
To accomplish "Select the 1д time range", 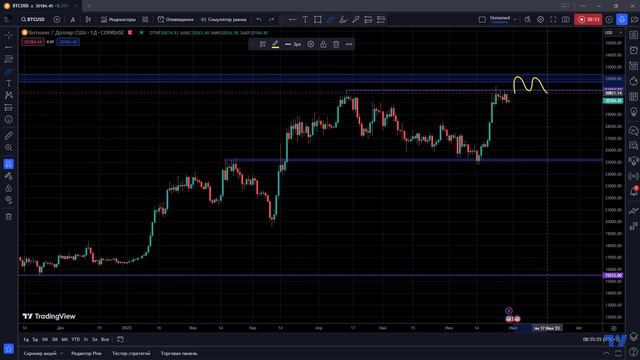I will [x=26, y=340].
